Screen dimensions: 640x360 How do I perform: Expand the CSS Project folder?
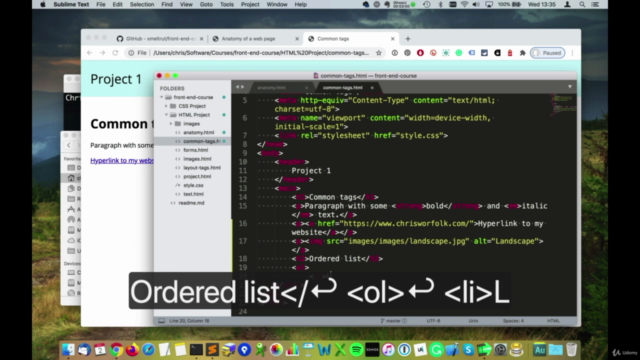click(167, 106)
